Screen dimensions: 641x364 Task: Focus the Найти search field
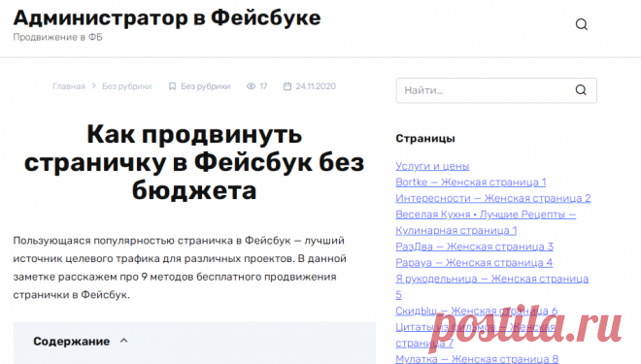click(496, 90)
